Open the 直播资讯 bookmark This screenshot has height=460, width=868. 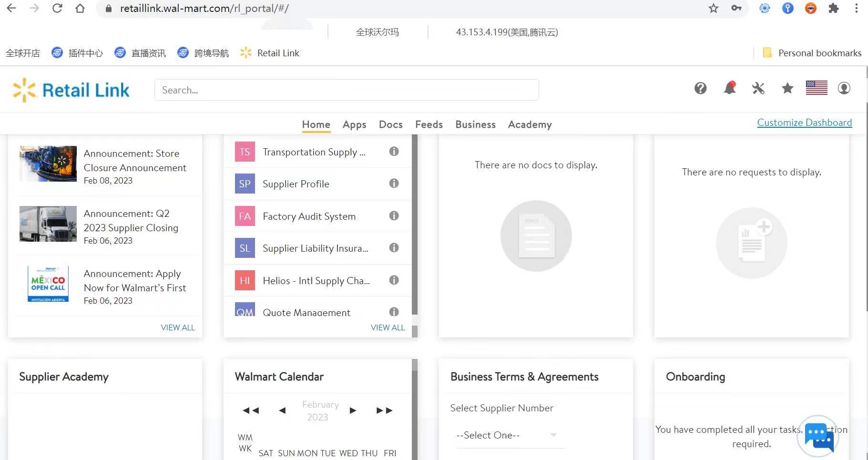(x=140, y=53)
